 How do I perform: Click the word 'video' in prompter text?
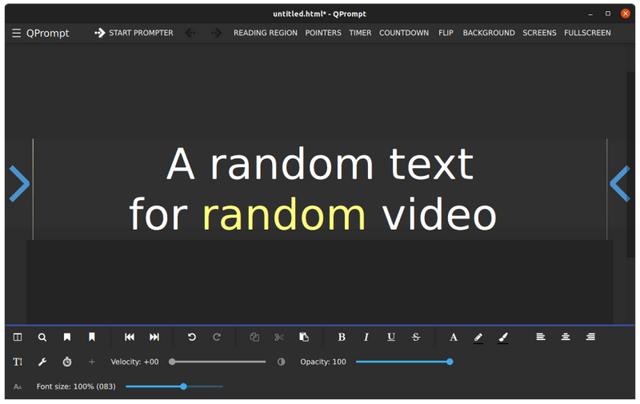tap(439, 215)
